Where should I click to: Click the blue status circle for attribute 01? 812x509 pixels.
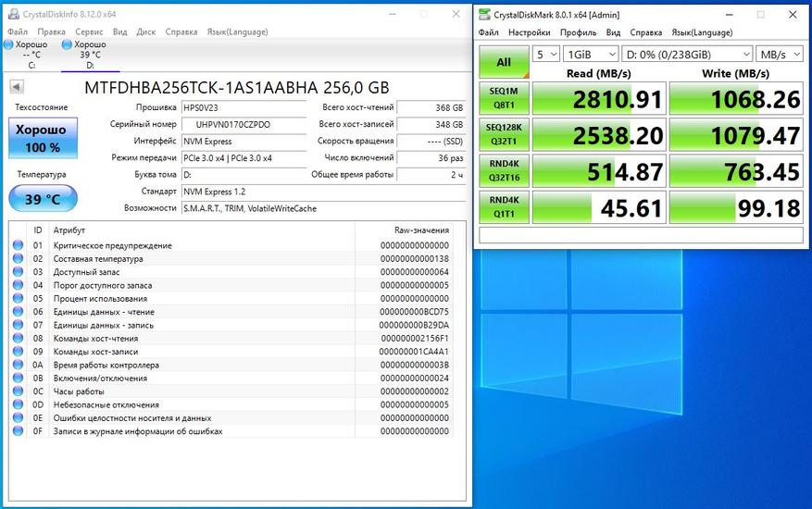tap(18, 245)
